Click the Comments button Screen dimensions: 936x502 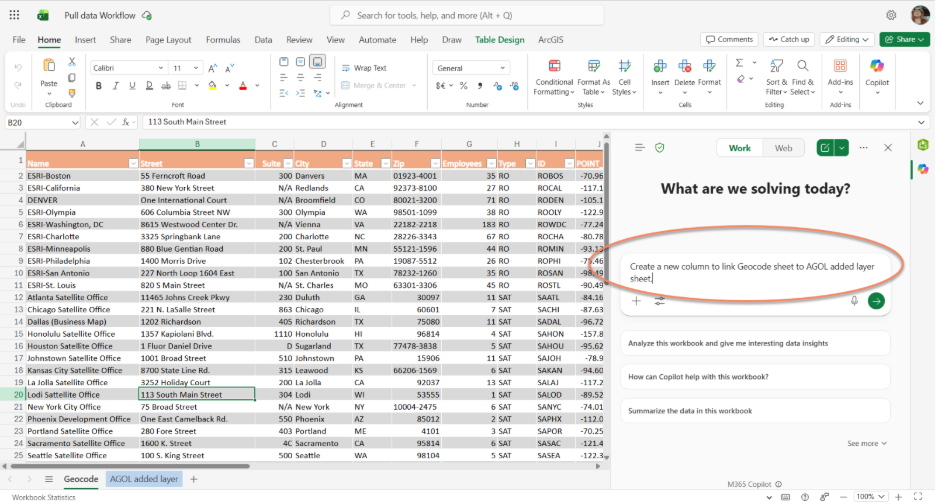point(729,39)
